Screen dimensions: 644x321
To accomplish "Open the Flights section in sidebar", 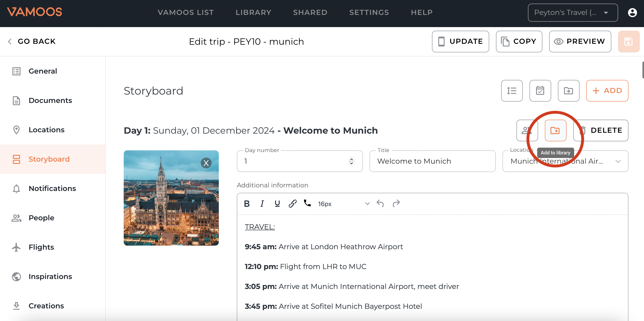I will (41, 247).
